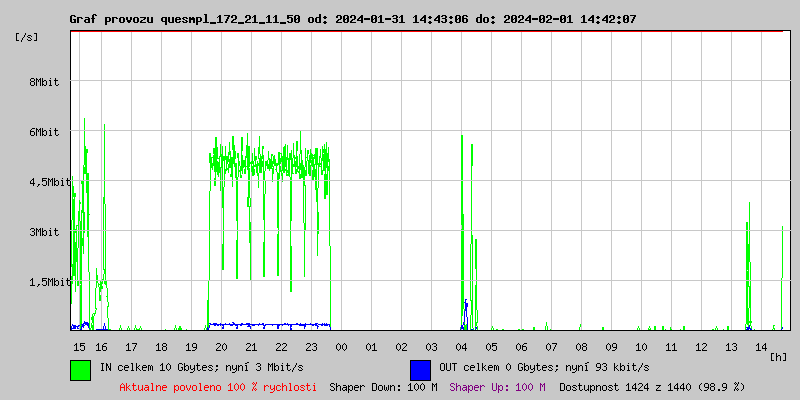Screen dimensions: 800x400
Task: Click the 'Dostupnost 1424 z 1440' availability text
Action: click(x=651, y=386)
